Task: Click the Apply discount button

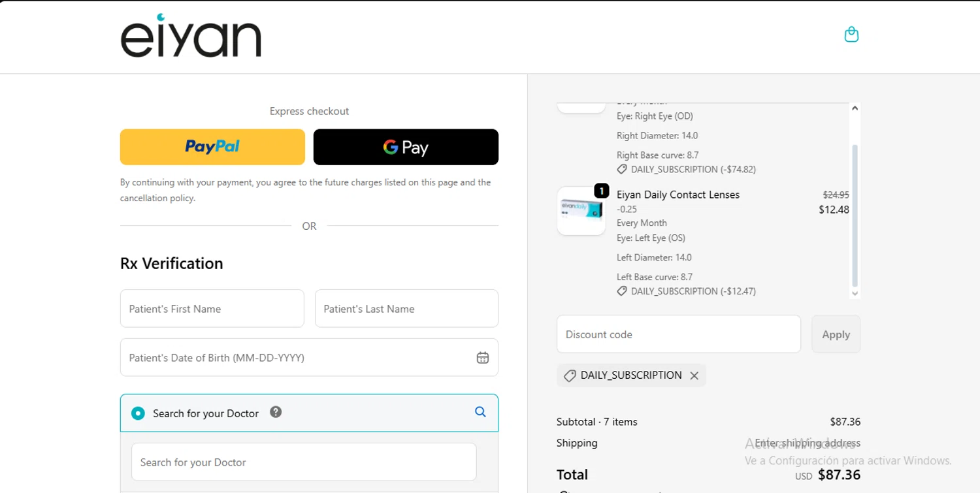Action: tap(836, 334)
